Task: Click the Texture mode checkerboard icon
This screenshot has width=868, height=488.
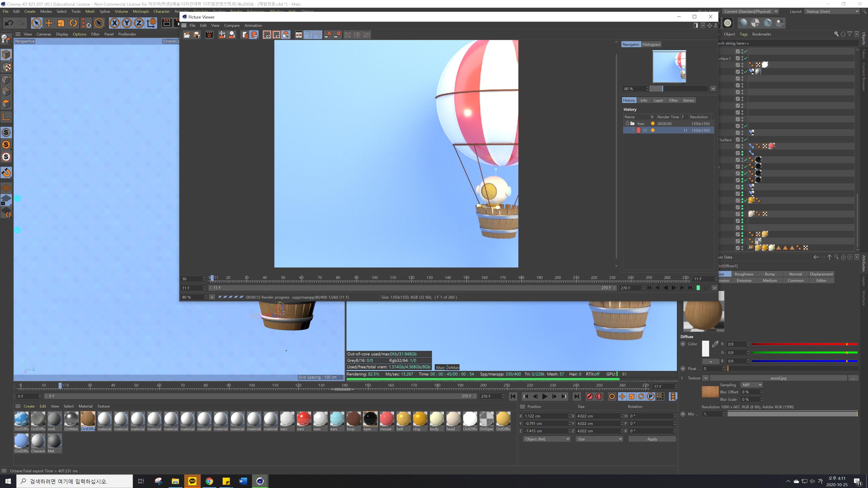Action: tap(6, 67)
